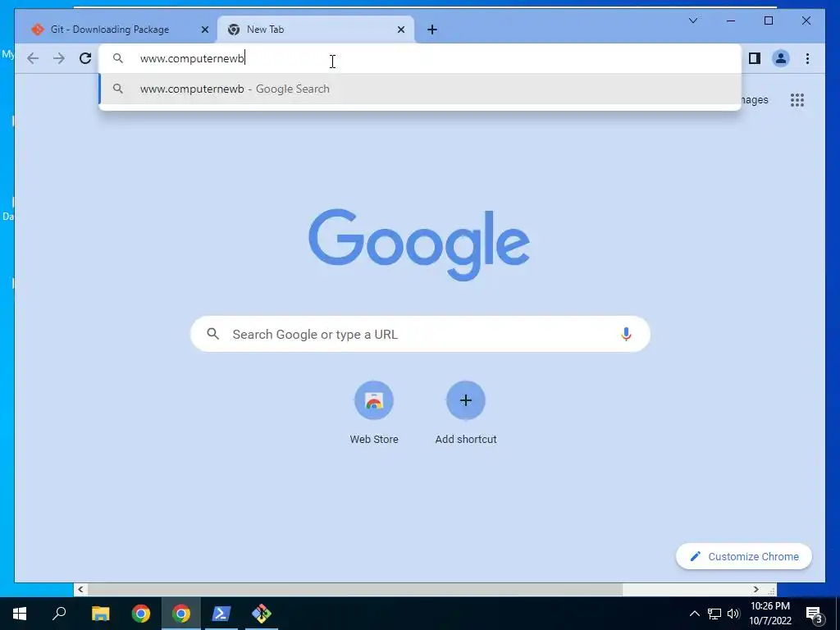840x630 pixels.
Task: Click the taskbar clock showing 10:26 PM
Action: 769,614
